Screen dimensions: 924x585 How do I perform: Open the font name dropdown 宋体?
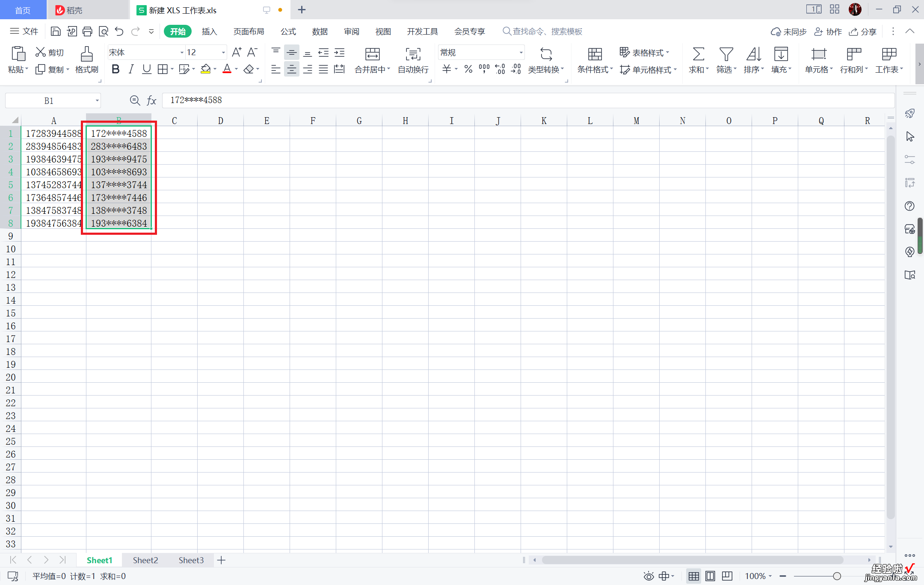point(182,53)
